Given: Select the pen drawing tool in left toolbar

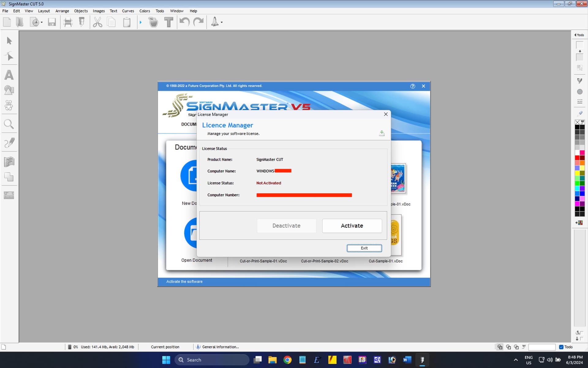Looking at the screenshot, I should click(9, 143).
